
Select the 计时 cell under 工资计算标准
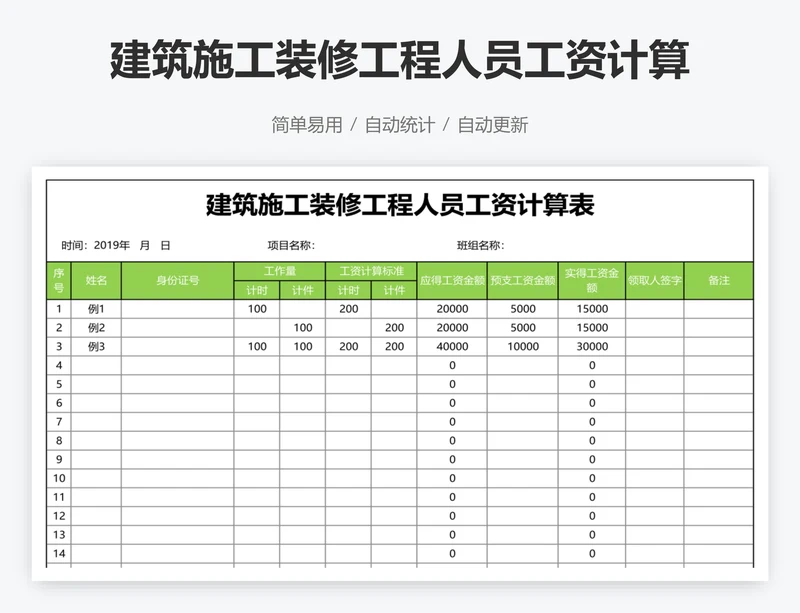(x=348, y=290)
